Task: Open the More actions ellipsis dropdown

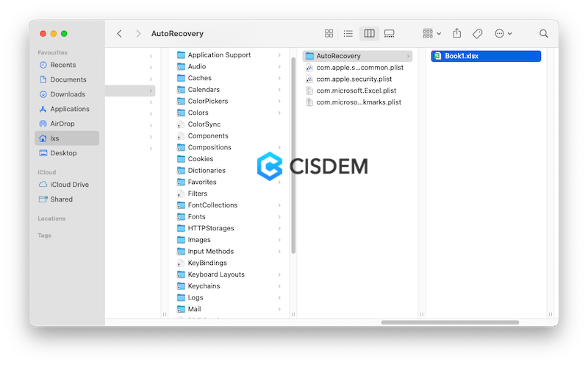Action: pos(503,34)
